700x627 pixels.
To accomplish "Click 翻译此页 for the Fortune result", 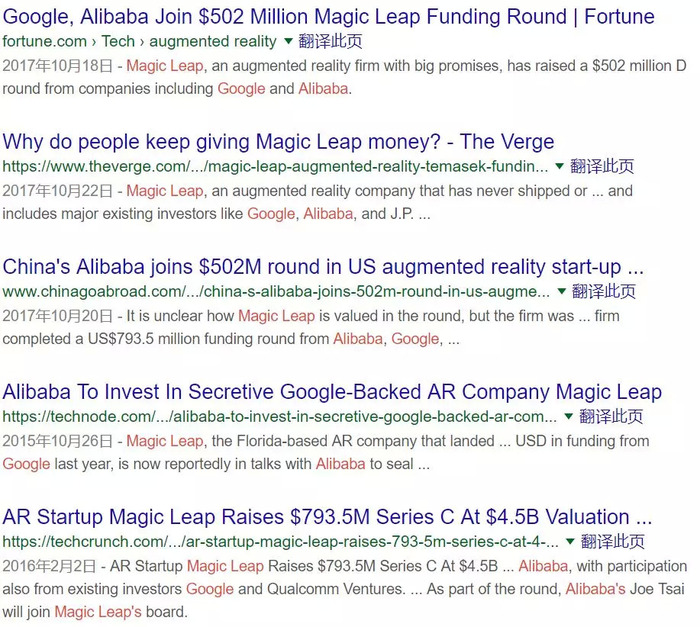I will [330, 42].
